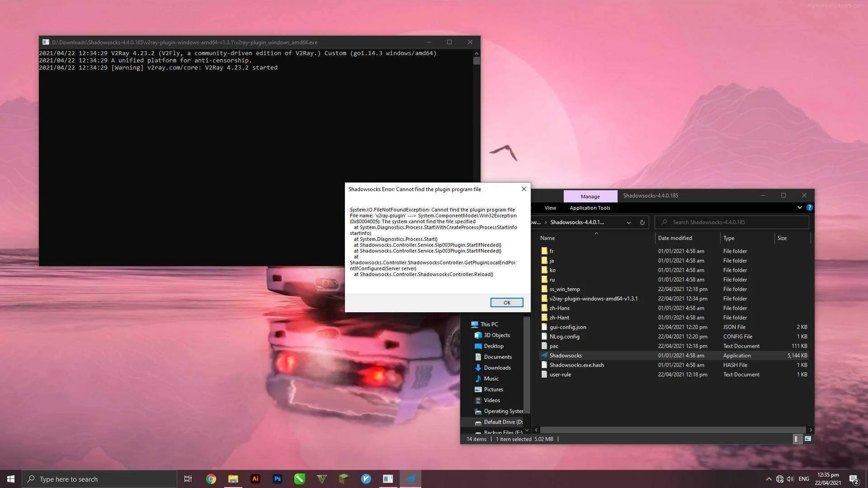Click the navigation pane scroll-down arrow

527,430
